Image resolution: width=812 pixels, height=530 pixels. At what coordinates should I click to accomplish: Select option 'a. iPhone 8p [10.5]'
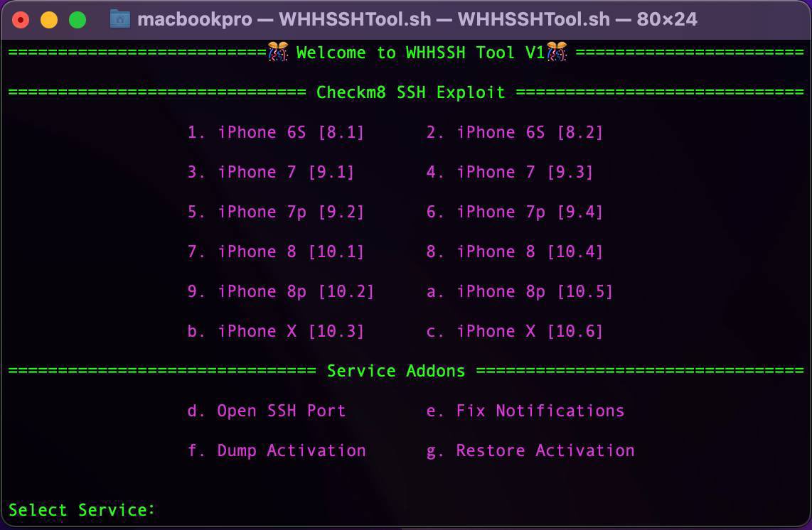coord(520,291)
